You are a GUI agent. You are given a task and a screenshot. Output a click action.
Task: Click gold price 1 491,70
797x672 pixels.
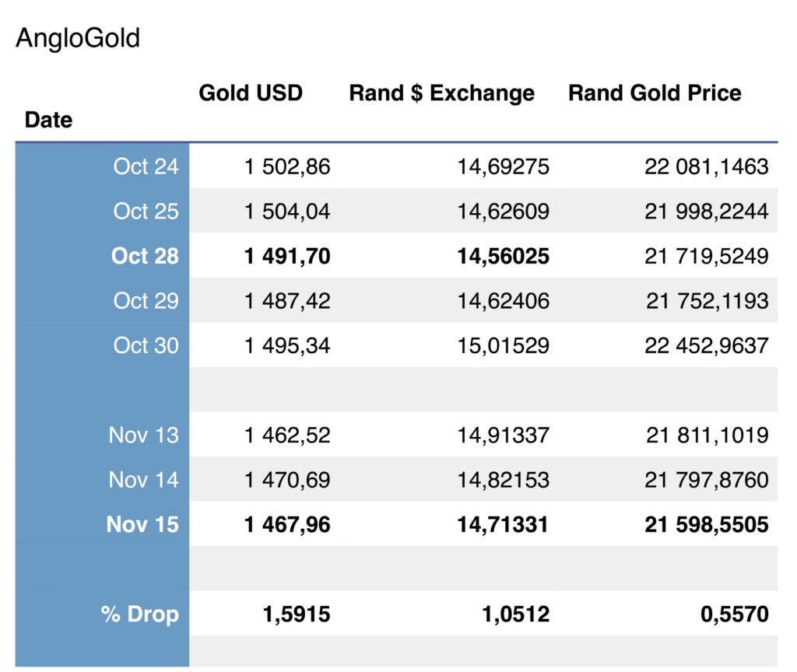click(x=287, y=257)
